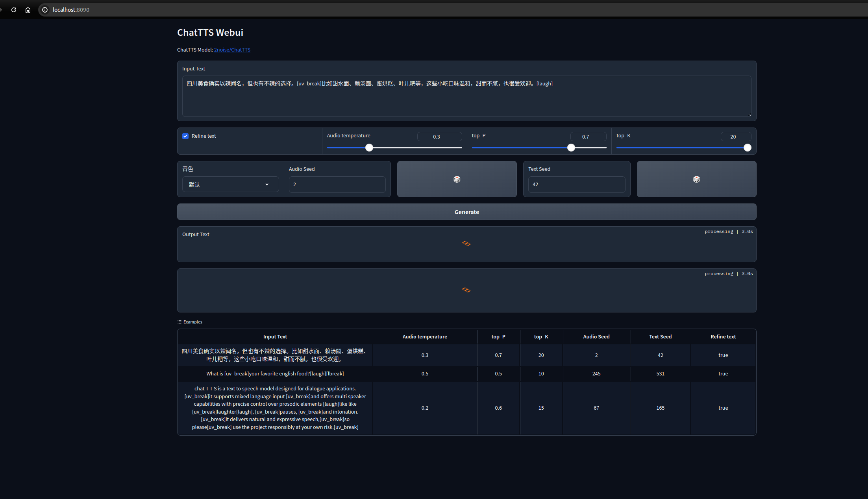Randomize Text Seed with the dice button

pyautogui.click(x=696, y=179)
